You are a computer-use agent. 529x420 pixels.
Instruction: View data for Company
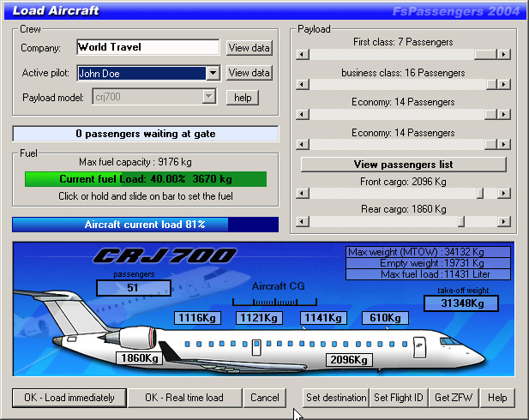click(249, 48)
